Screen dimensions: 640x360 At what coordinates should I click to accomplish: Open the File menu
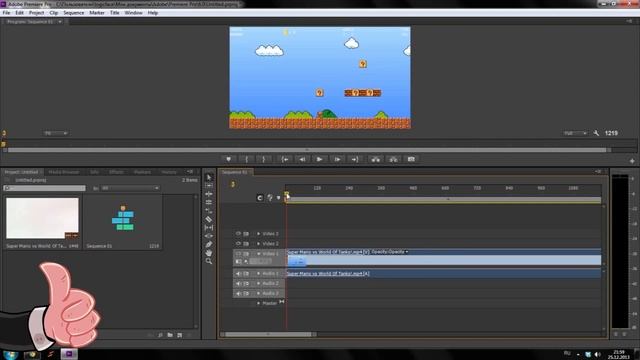[x=6, y=13]
